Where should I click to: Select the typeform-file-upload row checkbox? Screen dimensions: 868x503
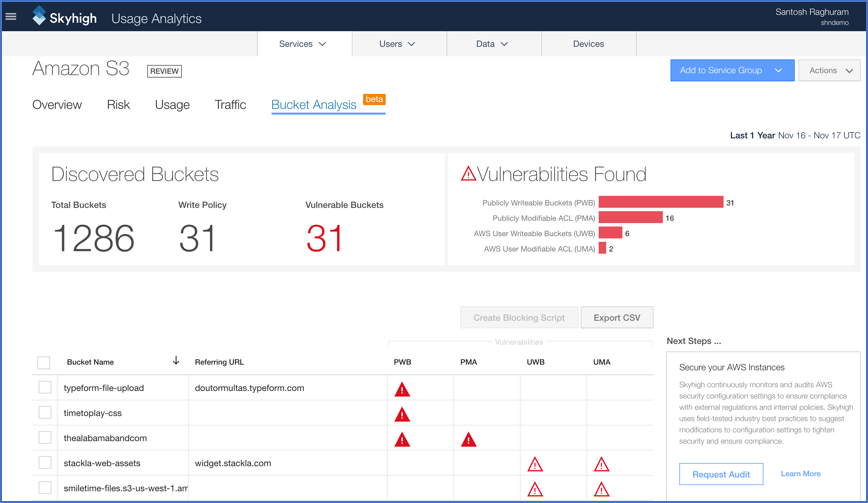45,387
